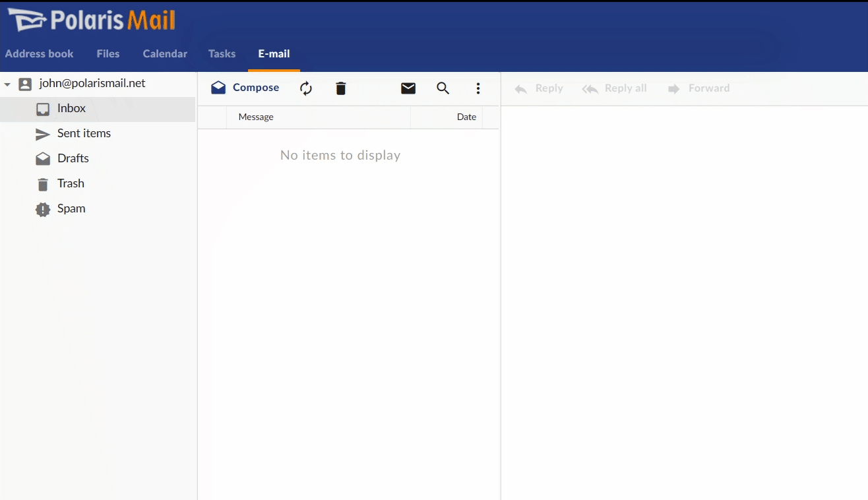Open the Calendar tab

pos(165,54)
